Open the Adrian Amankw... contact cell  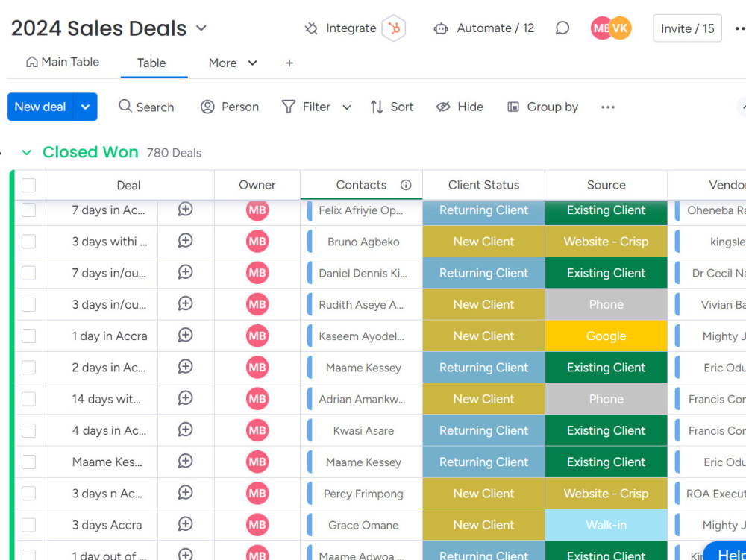pyautogui.click(x=362, y=399)
